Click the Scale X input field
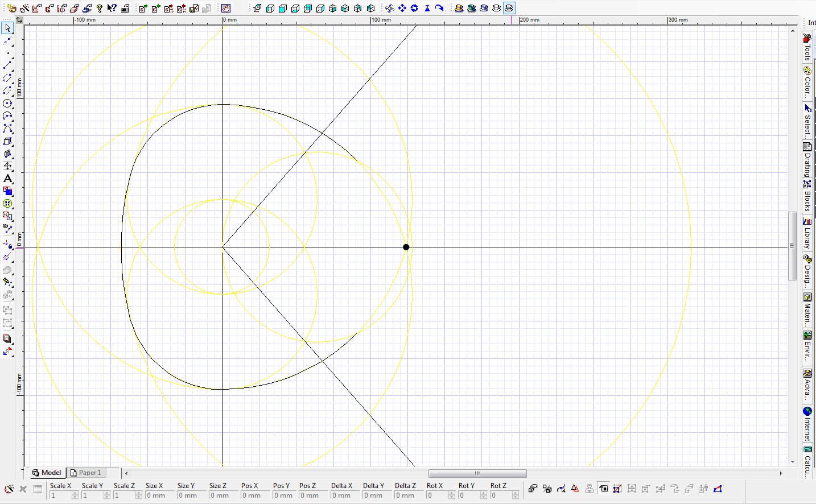The height and width of the screenshot is (504, 816). [60, 495]
